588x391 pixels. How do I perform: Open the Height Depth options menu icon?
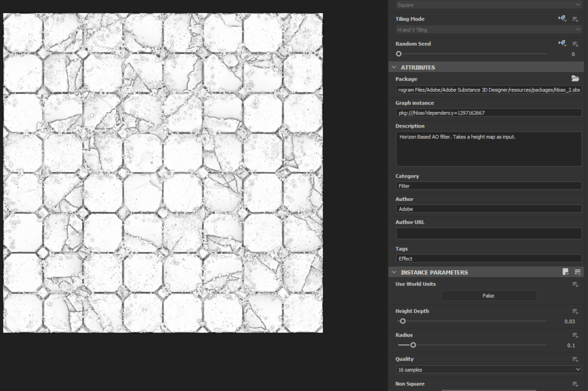coord(575,311)
